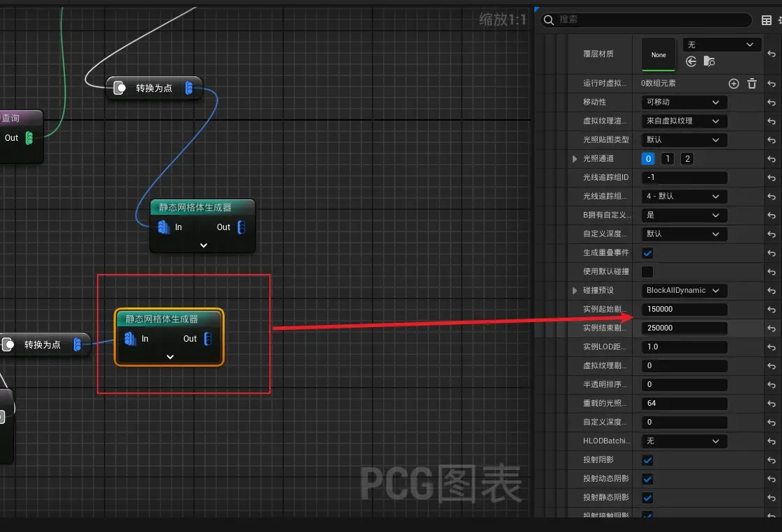Click the None material thumbnail
The height and width of the screenshot is (532, 782).
(659, 54)
